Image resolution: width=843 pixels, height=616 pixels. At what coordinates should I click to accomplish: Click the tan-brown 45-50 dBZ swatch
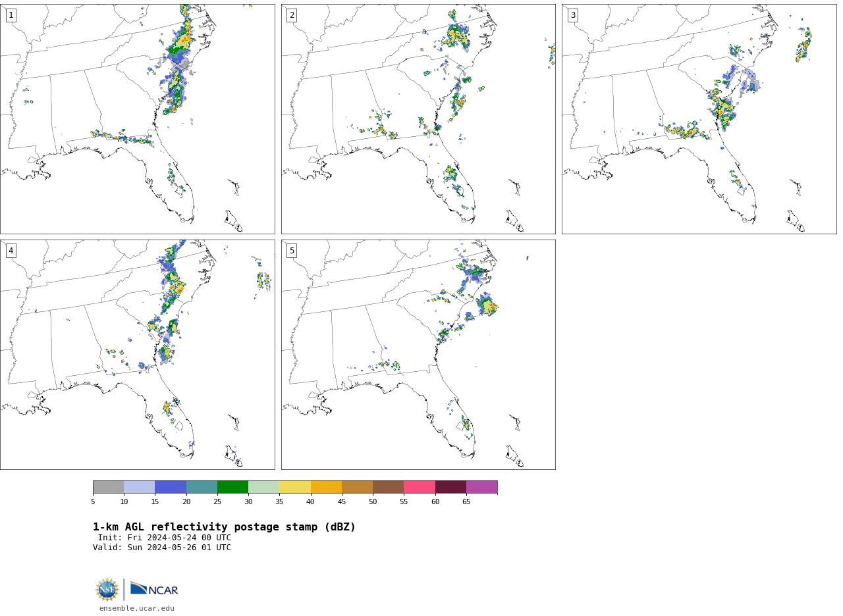(357, 487)
